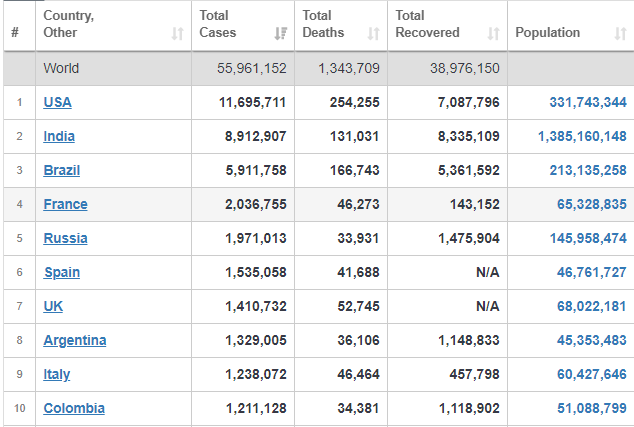Viewport: 634px width, 427px height.
Task: Open UK population link 68,022,181
Action: click(x=592, y=306)
